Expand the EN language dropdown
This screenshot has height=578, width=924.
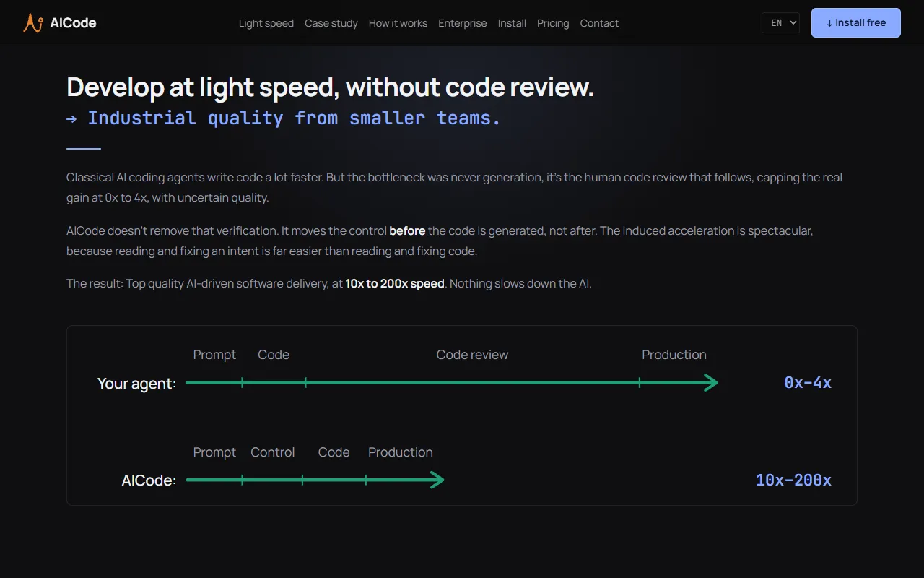coord(780,23)
